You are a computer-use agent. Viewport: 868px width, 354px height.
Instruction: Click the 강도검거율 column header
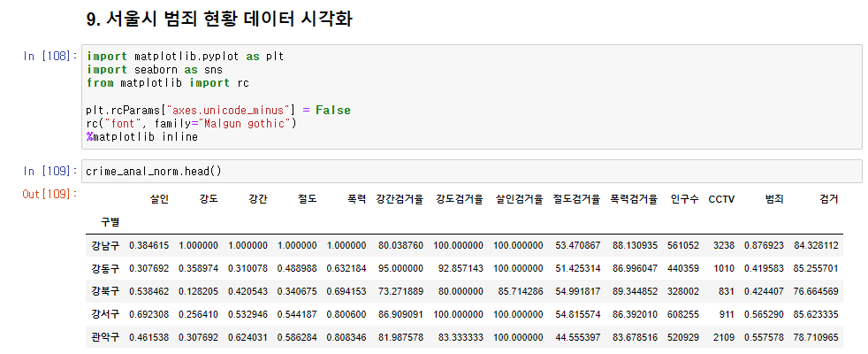tap(460, 199)
